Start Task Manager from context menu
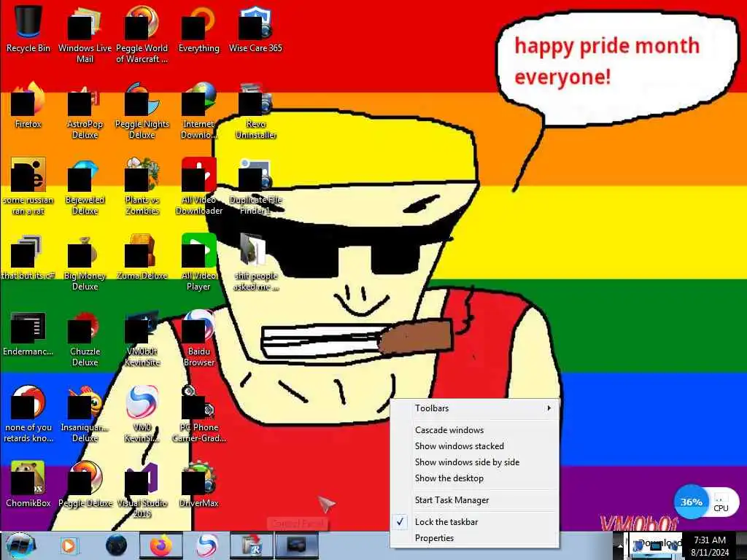The width and height of the screenshot is (747, 560). click(474, 500)
